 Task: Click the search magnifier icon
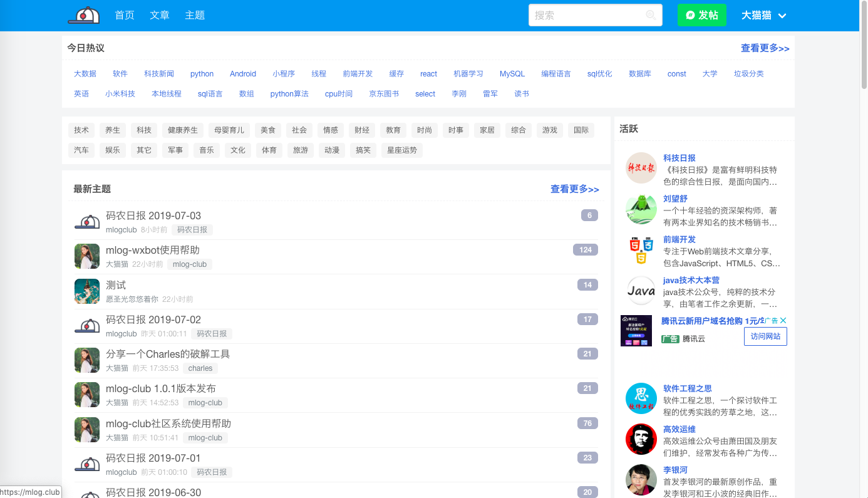pyautogui.click(x=652, y=15)
